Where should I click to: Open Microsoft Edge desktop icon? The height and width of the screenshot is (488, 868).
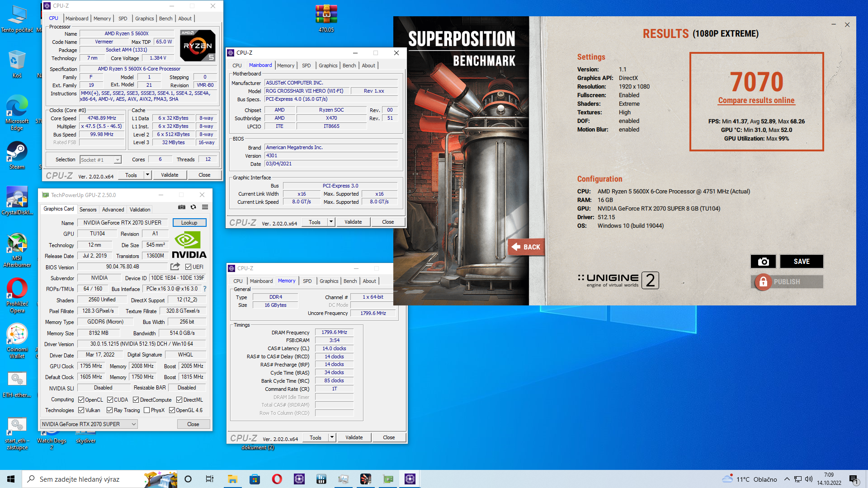[17, 113]
